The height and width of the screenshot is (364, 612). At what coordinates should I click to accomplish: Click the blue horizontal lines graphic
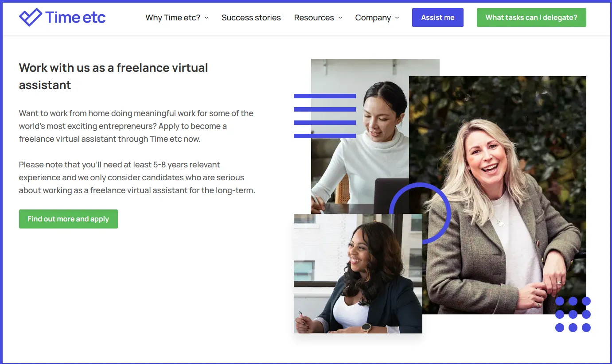click(x=324, y=116)
